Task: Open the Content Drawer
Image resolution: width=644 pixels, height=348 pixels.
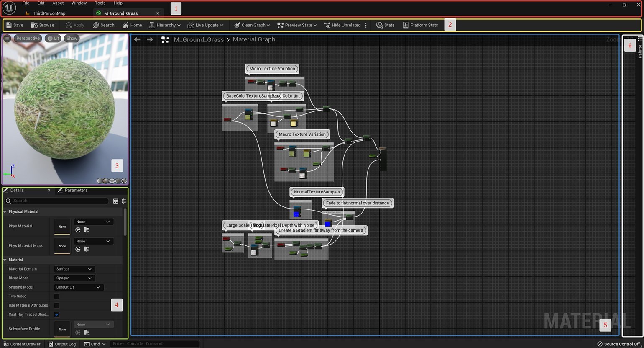Action: [x=22, y=344]
